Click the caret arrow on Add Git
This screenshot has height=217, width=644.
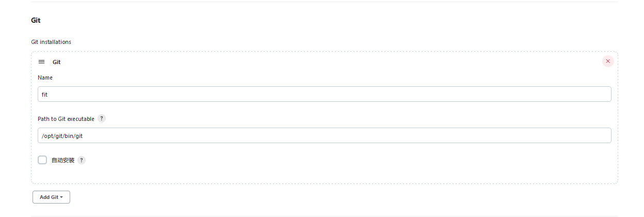[61, 197]
